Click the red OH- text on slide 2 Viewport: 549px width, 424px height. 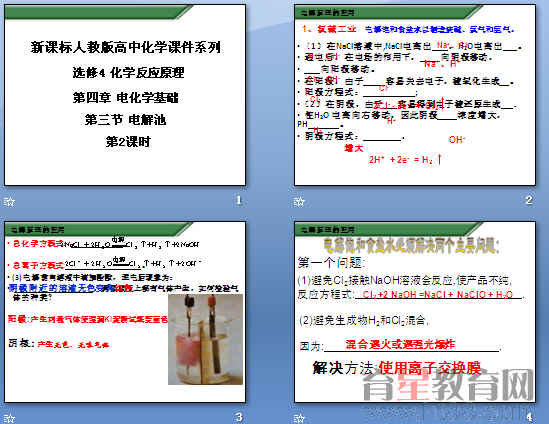click(x=457, y=140)
